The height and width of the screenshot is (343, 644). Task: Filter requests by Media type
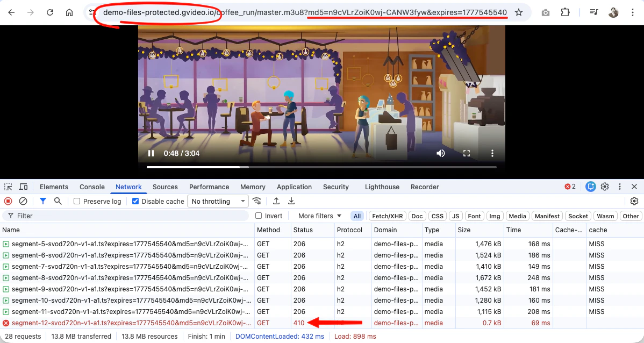(517, 216)
